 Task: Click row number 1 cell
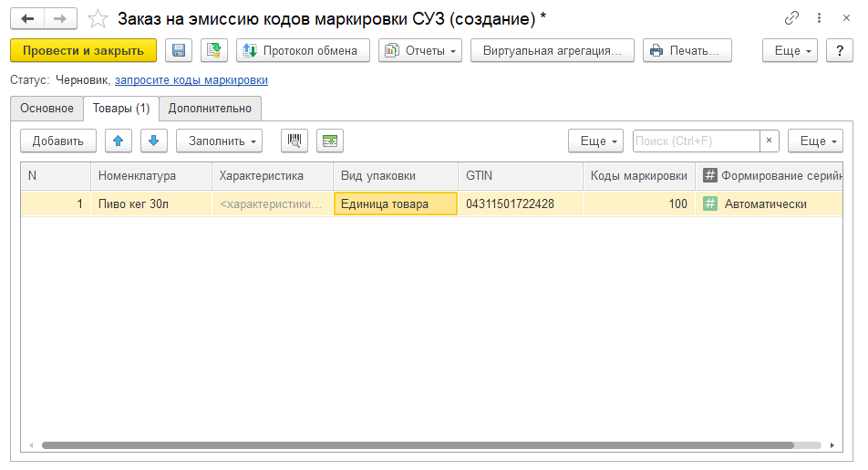click(x=56, y=204)
